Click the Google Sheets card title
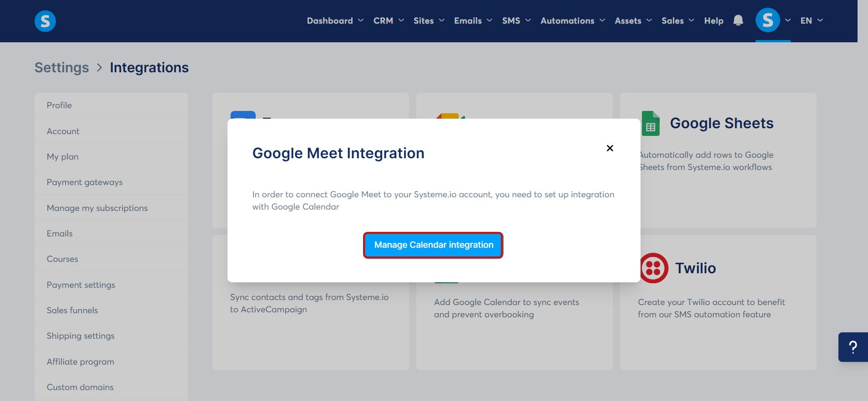This screenshot has width=868, height=401. (722, 123)
